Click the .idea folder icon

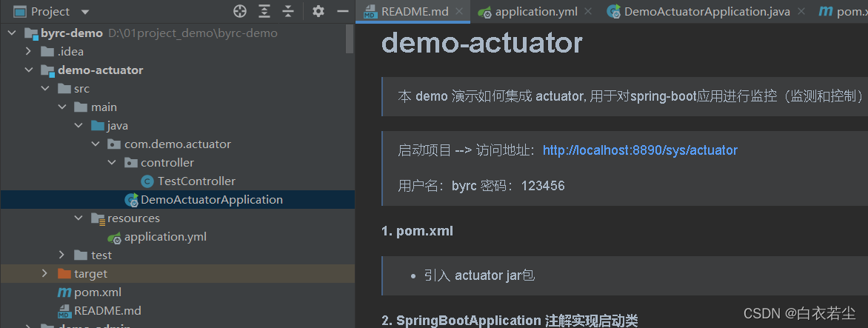47,52
